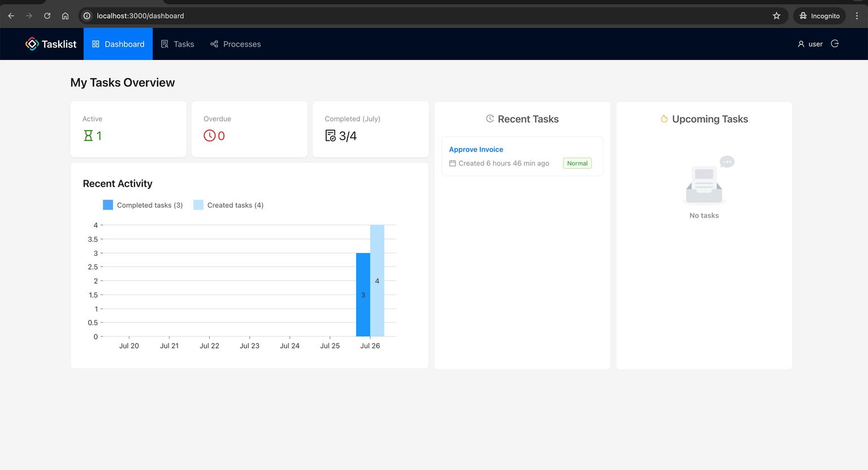Image resolution: width=868 pixels, height=470 pixels.
Task: Click the Active count value 1
Action: [99, 136]
